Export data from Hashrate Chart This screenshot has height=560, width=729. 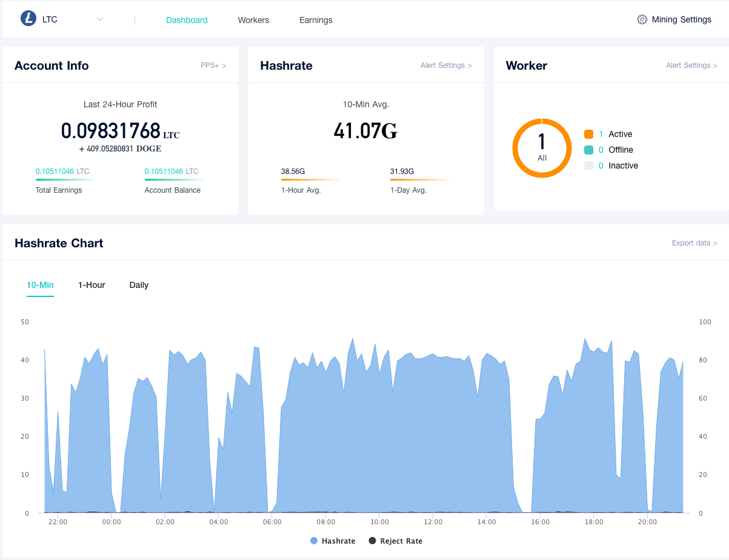point(694,243)
